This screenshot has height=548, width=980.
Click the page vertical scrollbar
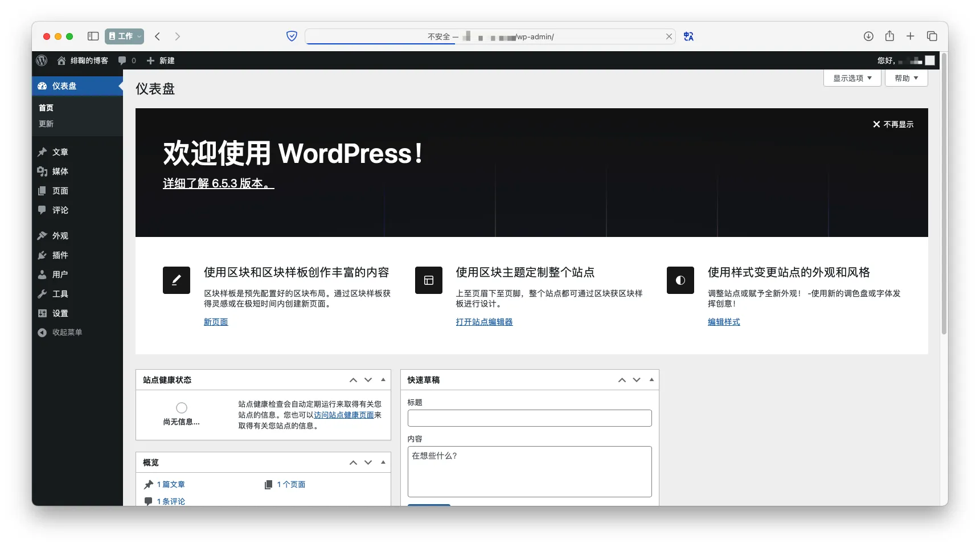(944, 199)
